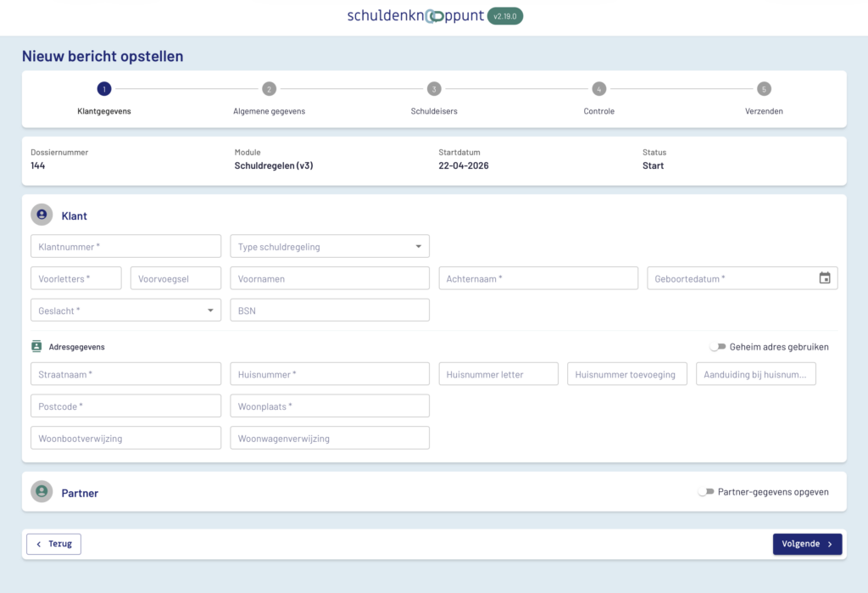
Task: Open the Geboortedatum calendar picker icon
Action: 824,278
